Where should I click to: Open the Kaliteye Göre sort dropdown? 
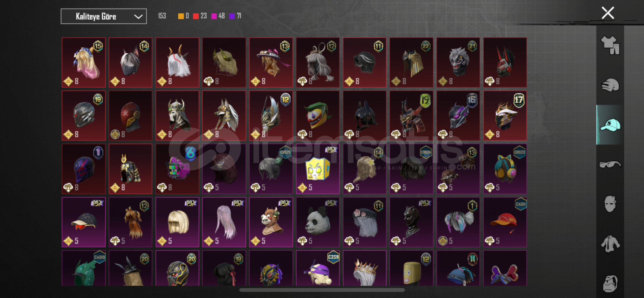pyautogui.click(x=104, y=16)
